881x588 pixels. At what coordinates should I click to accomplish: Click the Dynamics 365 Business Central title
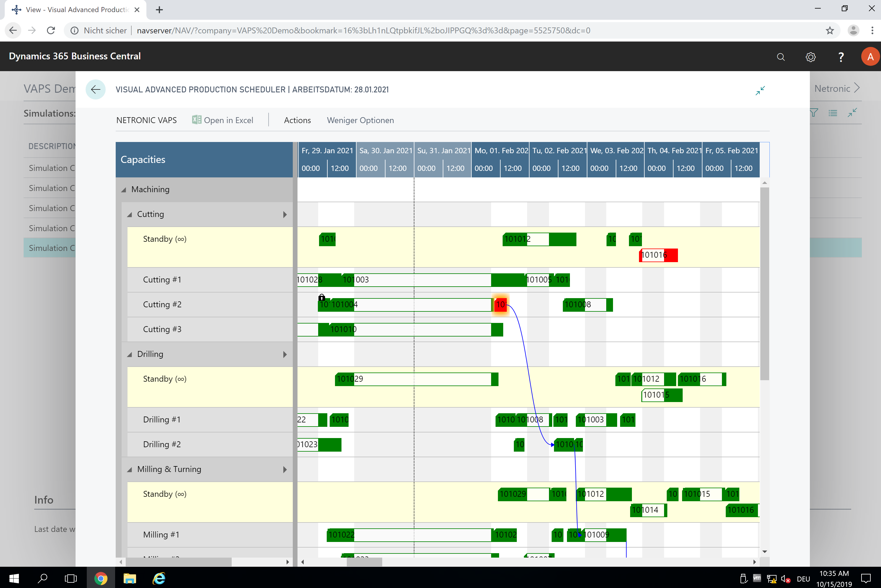[75, 56]
